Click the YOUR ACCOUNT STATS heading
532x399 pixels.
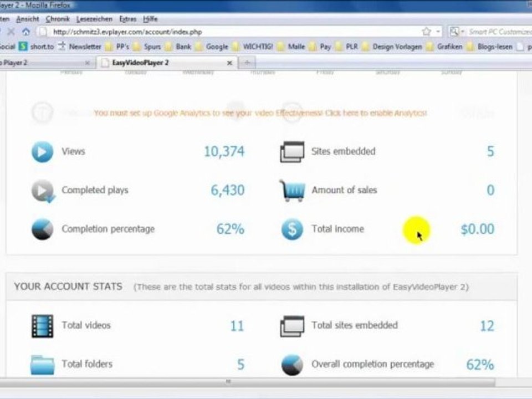[68, 287]
